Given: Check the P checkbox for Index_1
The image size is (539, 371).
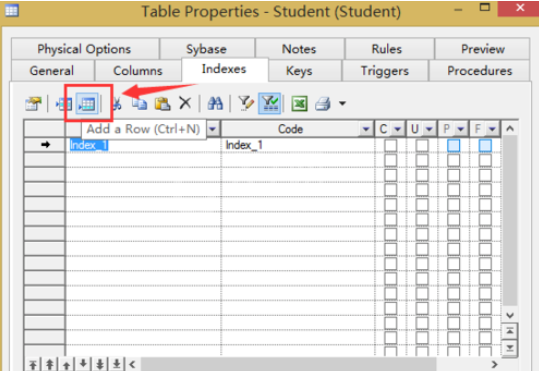Looking at the screenshot, I should (454, 145).
